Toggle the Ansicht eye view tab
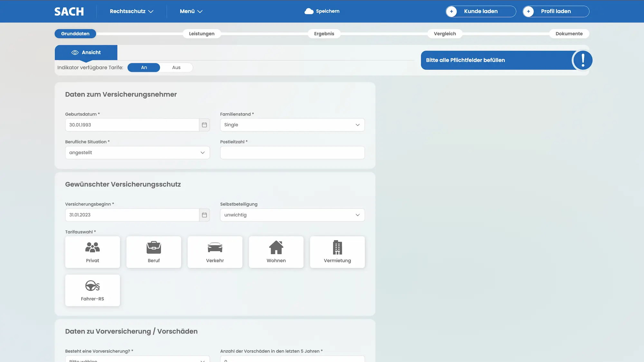644x362 pixels. (86, 52)
